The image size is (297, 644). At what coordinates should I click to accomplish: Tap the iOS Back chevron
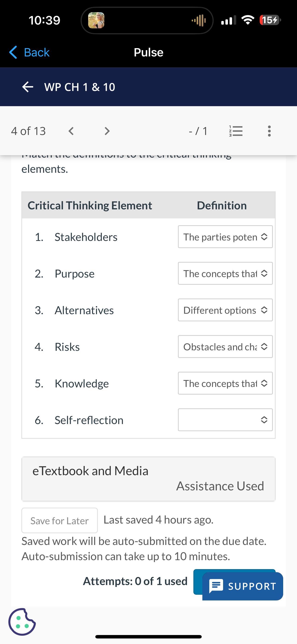click(13, 52)
